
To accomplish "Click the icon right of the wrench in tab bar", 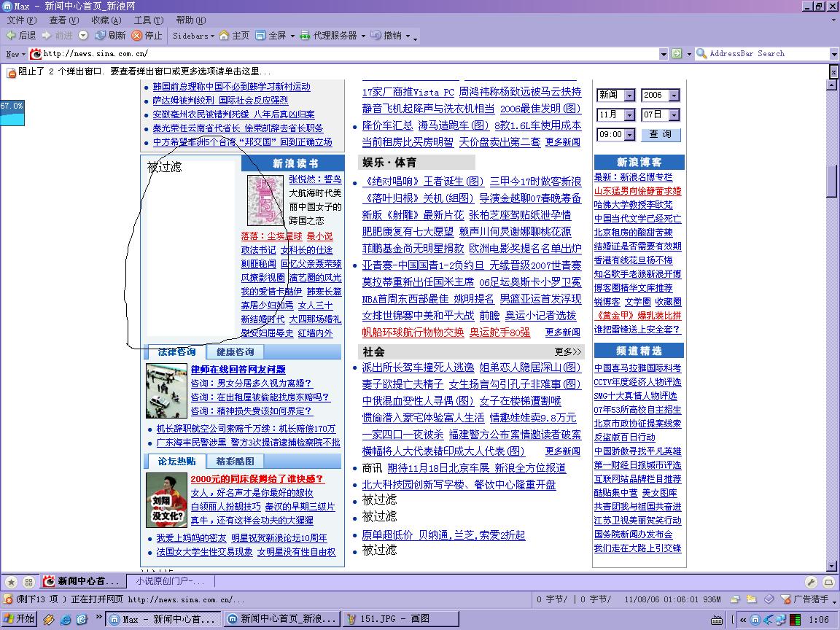I will (x=828, y=582).
